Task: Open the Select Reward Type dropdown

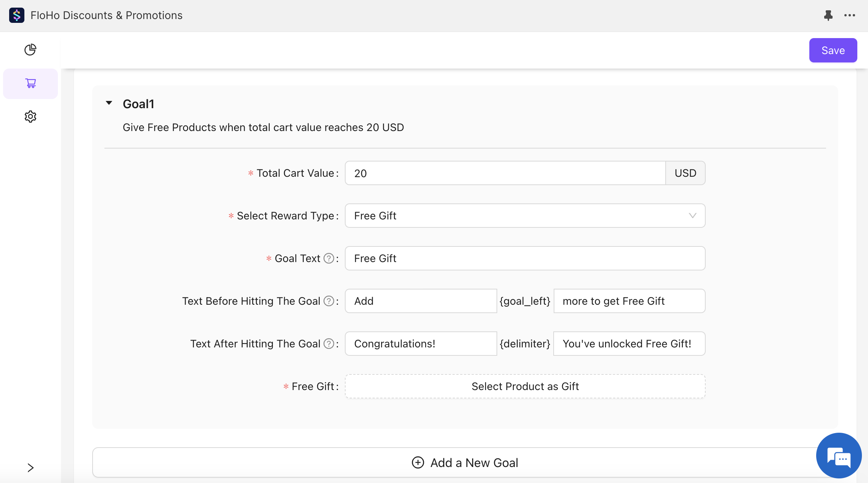Action: 525,216
